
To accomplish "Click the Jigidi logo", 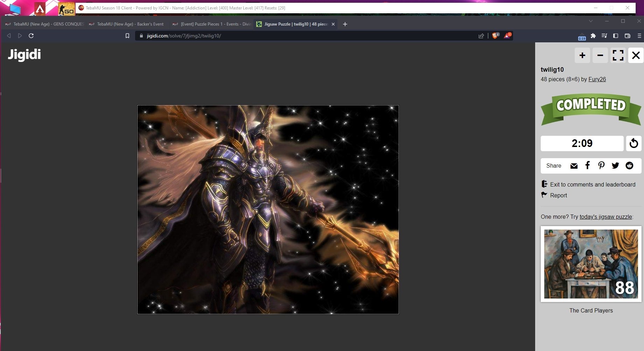I will (24, 55).
